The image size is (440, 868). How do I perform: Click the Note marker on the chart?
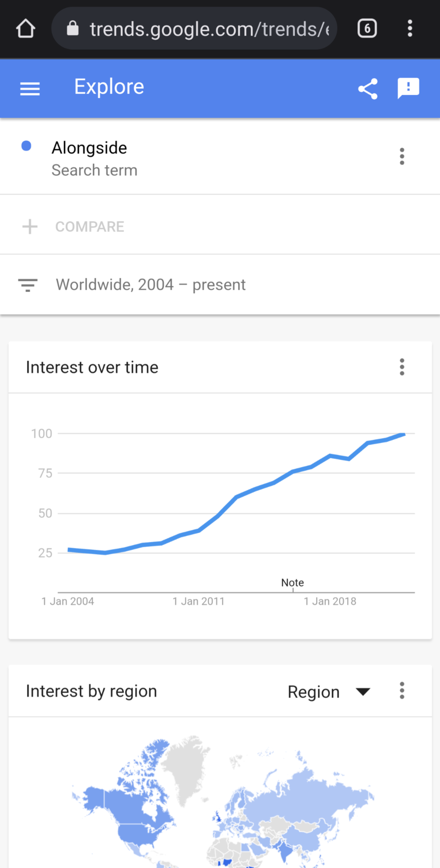coord(292,583)
